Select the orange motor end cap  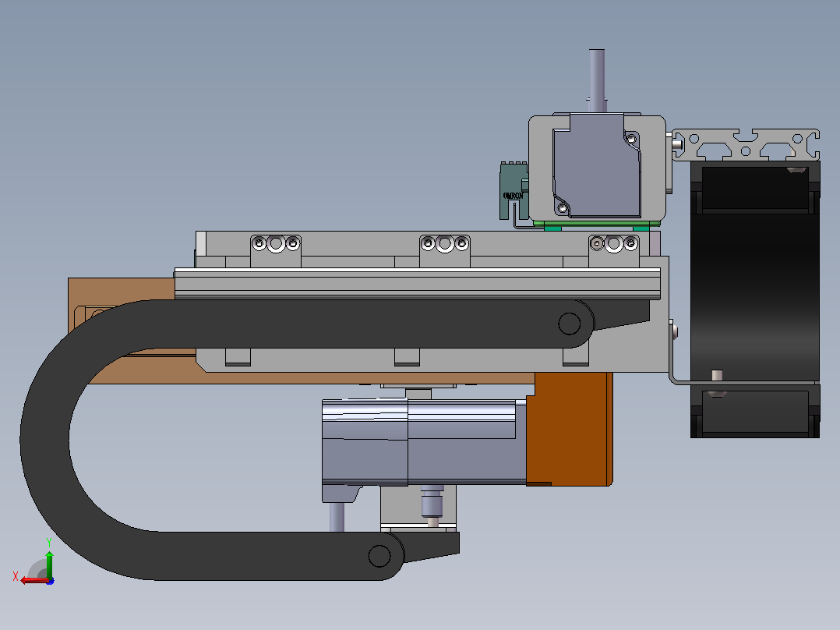pos(570,429)
